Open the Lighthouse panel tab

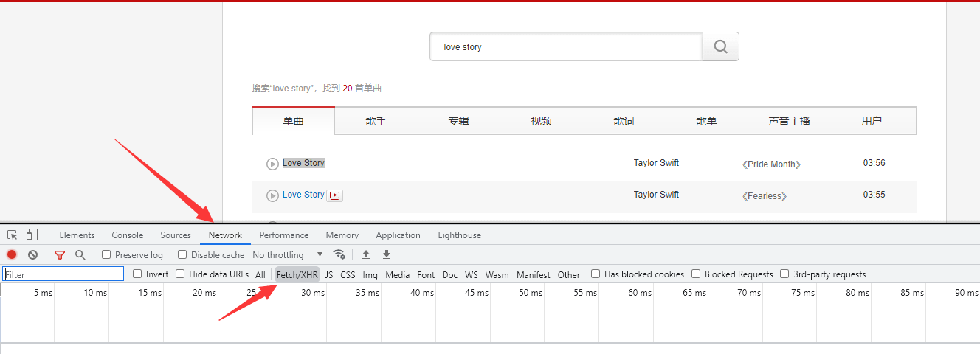460,235
